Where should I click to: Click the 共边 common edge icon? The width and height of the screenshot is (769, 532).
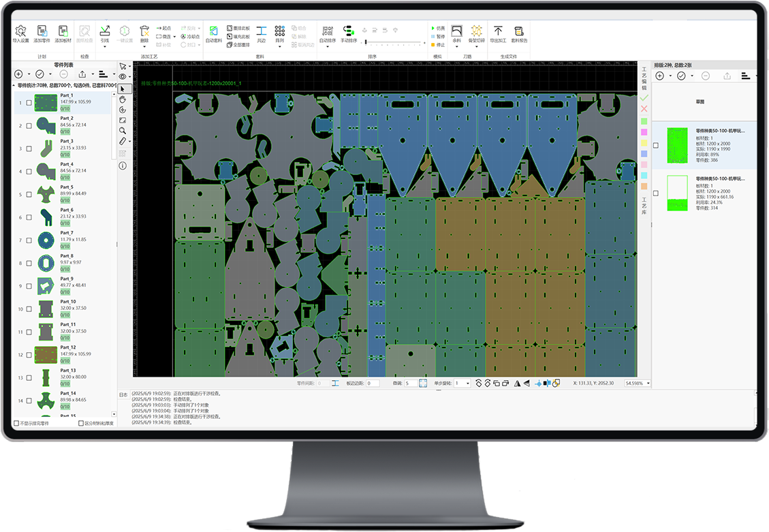pos(261,33)
